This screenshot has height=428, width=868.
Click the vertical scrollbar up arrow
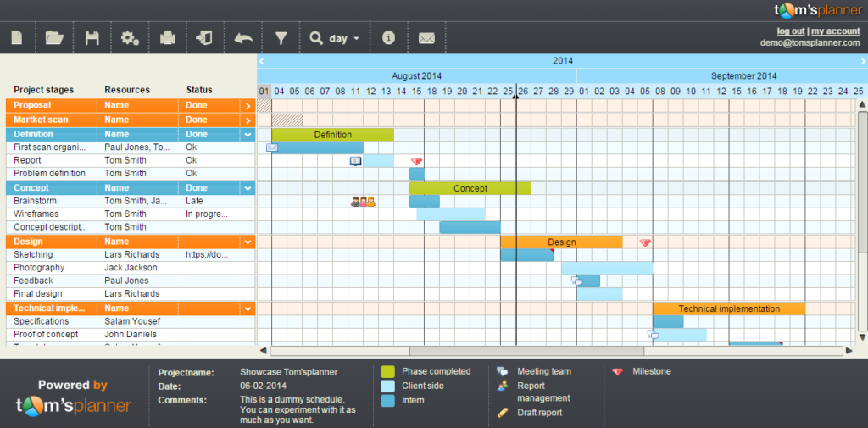(862, 104)
